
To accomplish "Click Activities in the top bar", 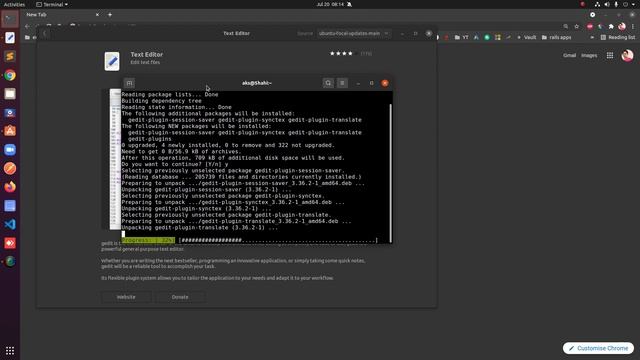I will tap(14, 4).
